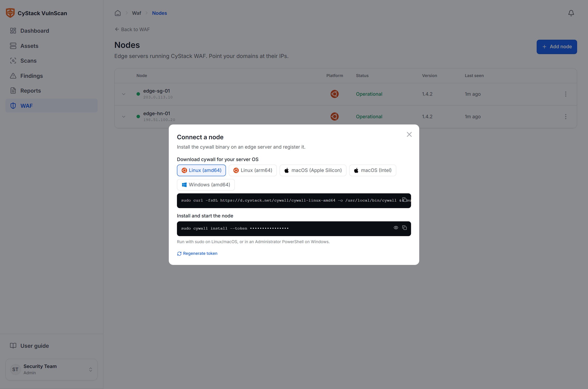Click the Nodes breadcrumb

click(159, 13)
